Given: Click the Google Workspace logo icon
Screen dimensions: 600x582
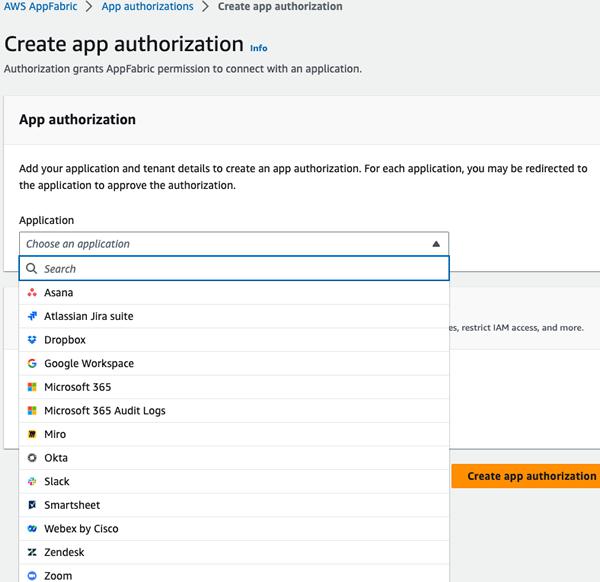Looking at the screenshot, I should point(33,364).
